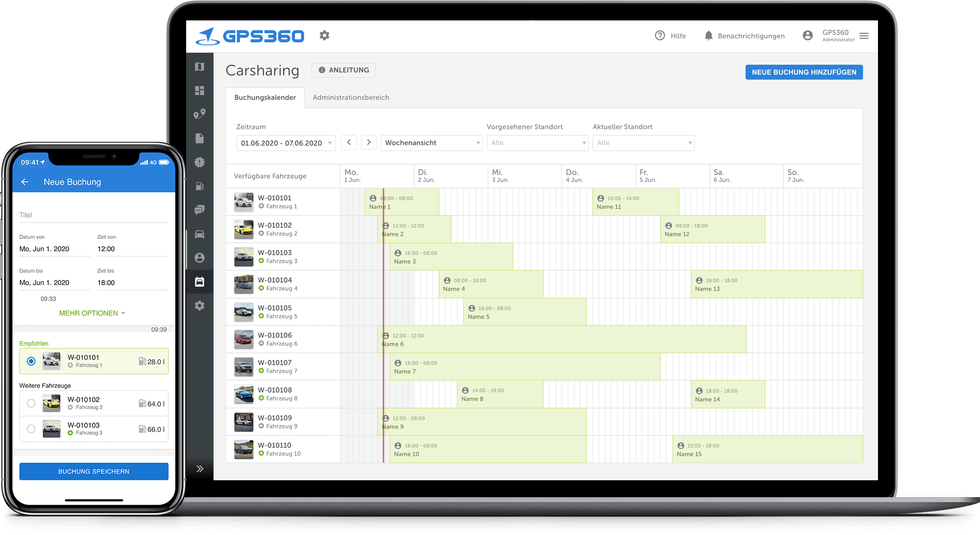This screenshot has width=980, height=535.
Task: Open the Name 15 booking block
Action: point(767,449)
